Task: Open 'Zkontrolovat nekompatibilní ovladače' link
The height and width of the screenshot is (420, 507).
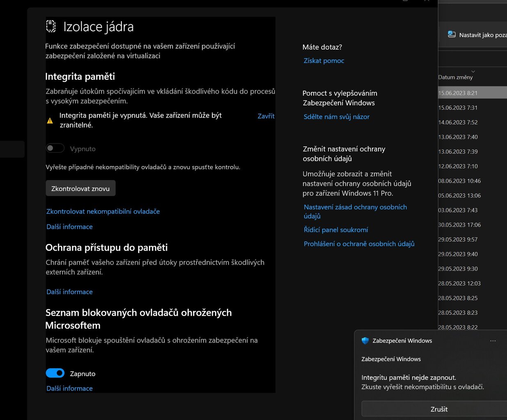Action: click(103, 212)
